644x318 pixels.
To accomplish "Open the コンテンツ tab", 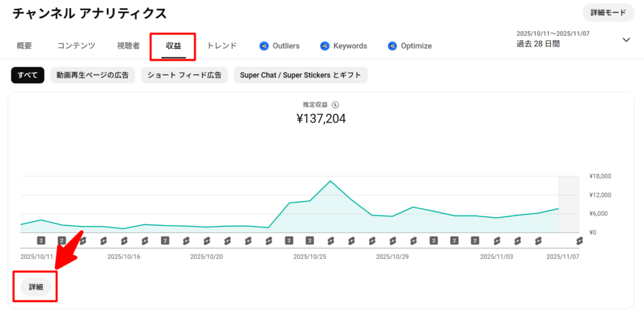I will click(x=76, y=46).
